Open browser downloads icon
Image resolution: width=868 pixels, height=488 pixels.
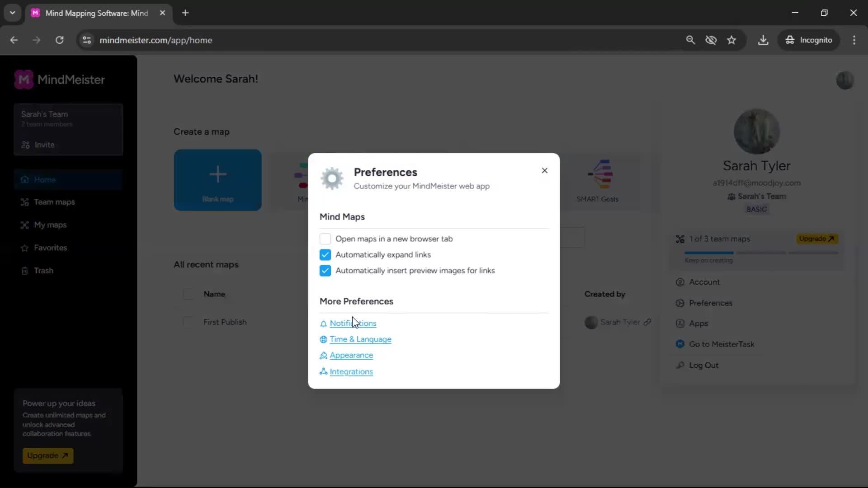point(763,40)
